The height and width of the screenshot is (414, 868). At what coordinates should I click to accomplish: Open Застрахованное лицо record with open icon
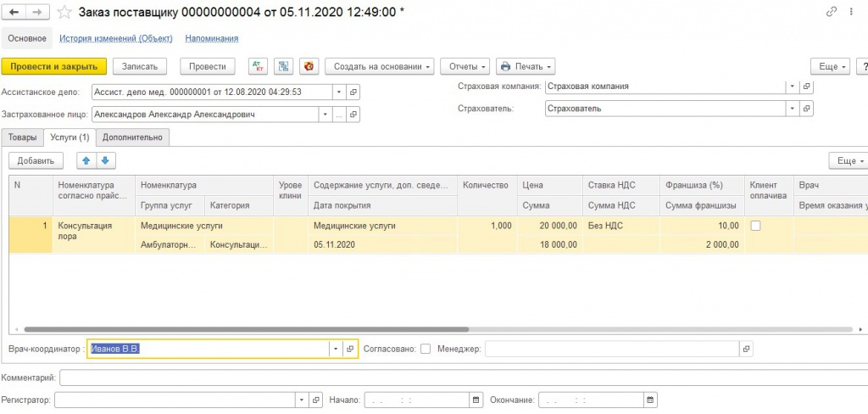(353, 115)
